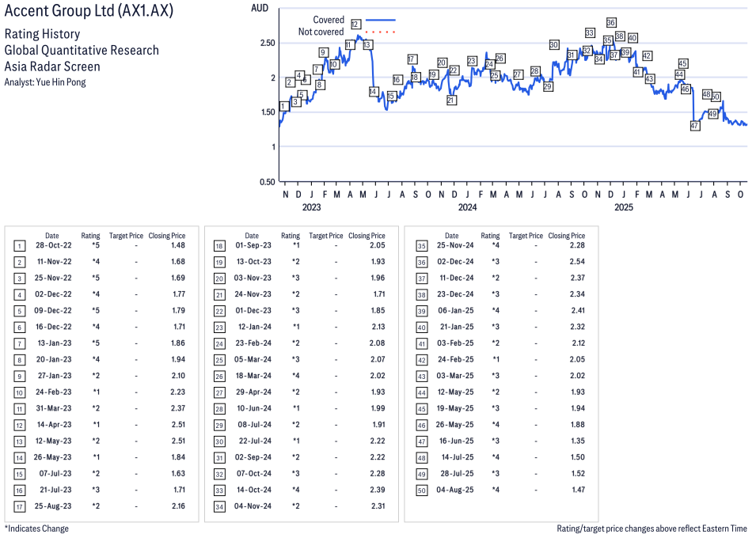This screenshot has width=756, height=534.
Task: Click the AUD axis unit label
Action: (x=259, y=8)
